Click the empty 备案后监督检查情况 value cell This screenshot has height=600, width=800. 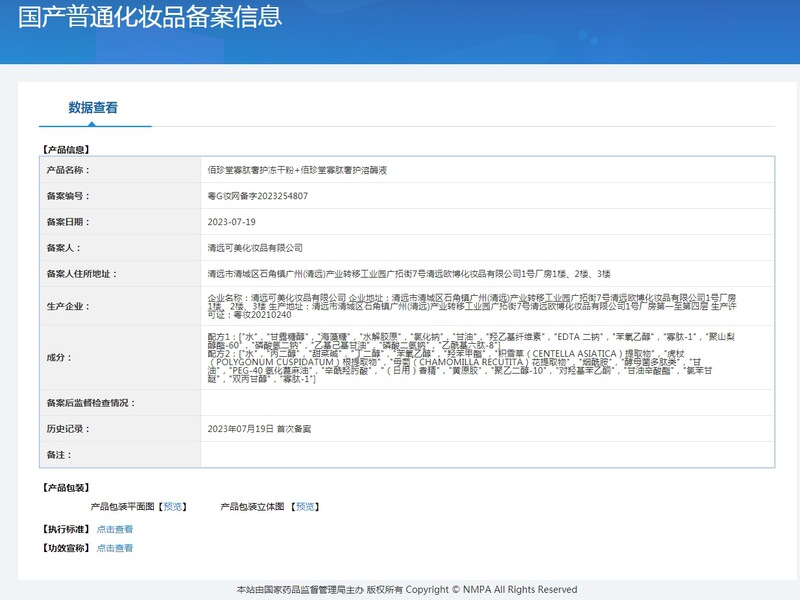pos(487,402)
